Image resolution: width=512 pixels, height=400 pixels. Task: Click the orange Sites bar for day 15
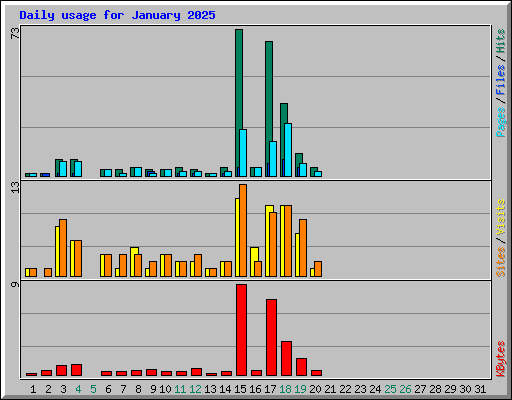(243, 230)
